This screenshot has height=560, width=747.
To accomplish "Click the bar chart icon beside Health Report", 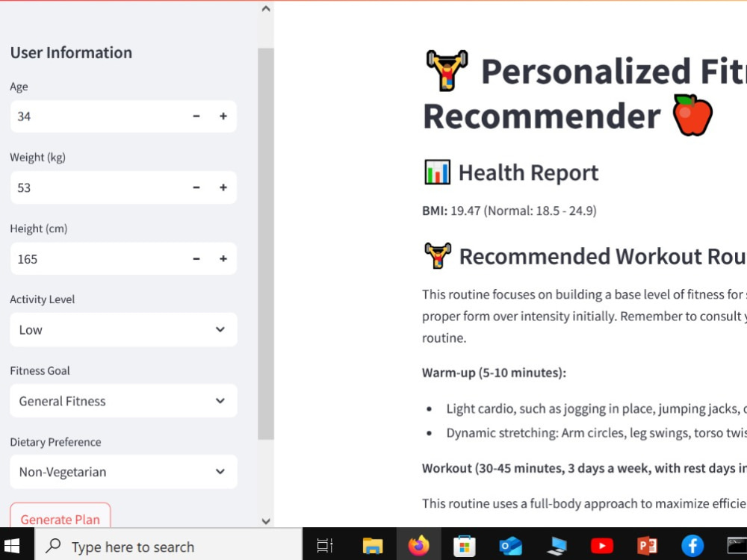I will [x=437, y=172].
